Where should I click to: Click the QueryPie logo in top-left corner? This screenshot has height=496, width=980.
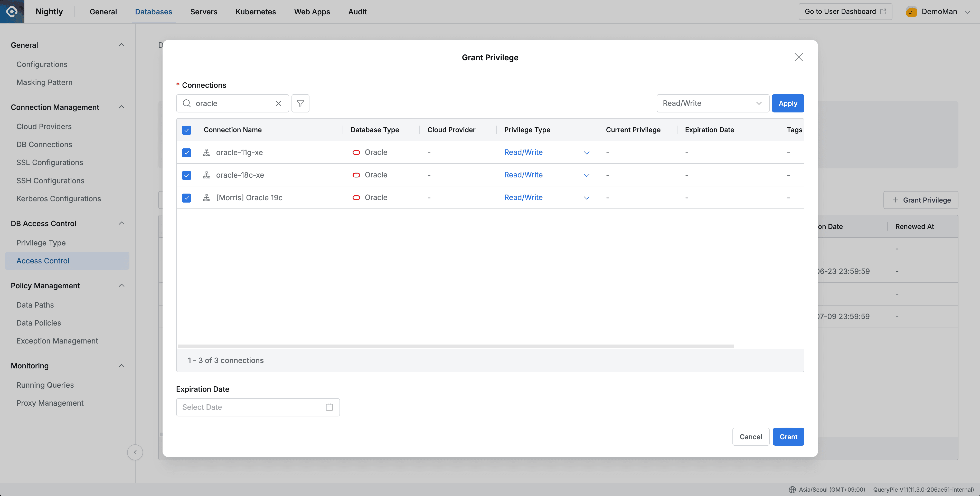point(12,11)
